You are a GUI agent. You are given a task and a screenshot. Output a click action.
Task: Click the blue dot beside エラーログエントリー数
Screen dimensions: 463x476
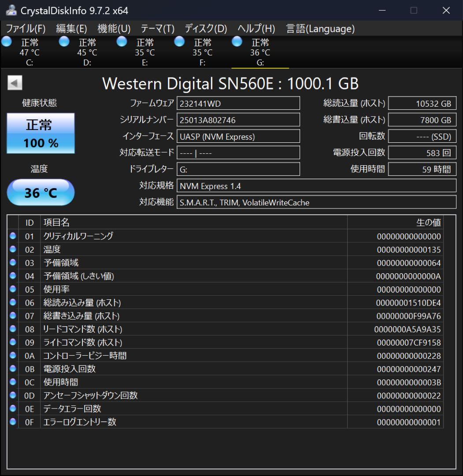(x=13, y=422)
